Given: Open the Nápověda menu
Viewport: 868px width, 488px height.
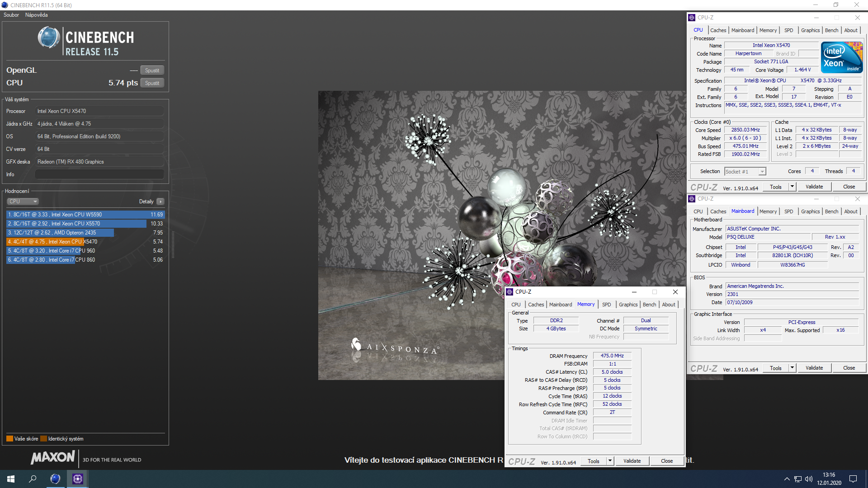Looking at the screenshot, I should (37, 15).
